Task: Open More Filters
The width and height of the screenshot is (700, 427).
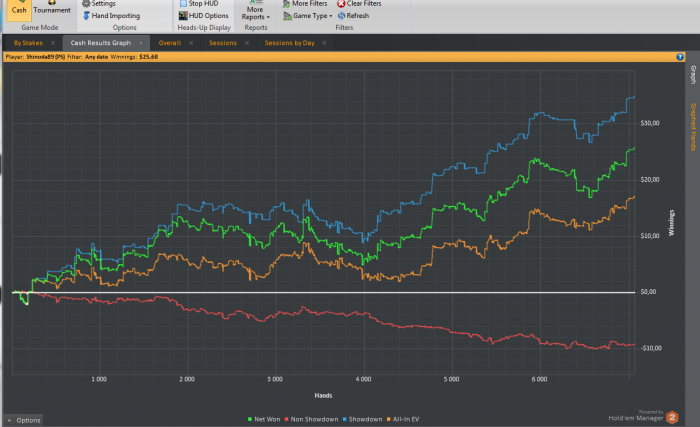Action: click(305, 4)
